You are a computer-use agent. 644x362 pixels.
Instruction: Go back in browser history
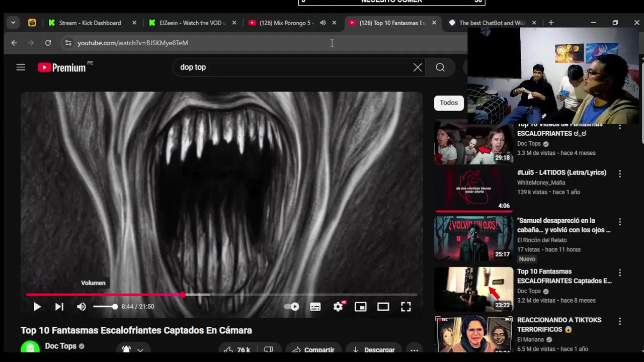14,43
